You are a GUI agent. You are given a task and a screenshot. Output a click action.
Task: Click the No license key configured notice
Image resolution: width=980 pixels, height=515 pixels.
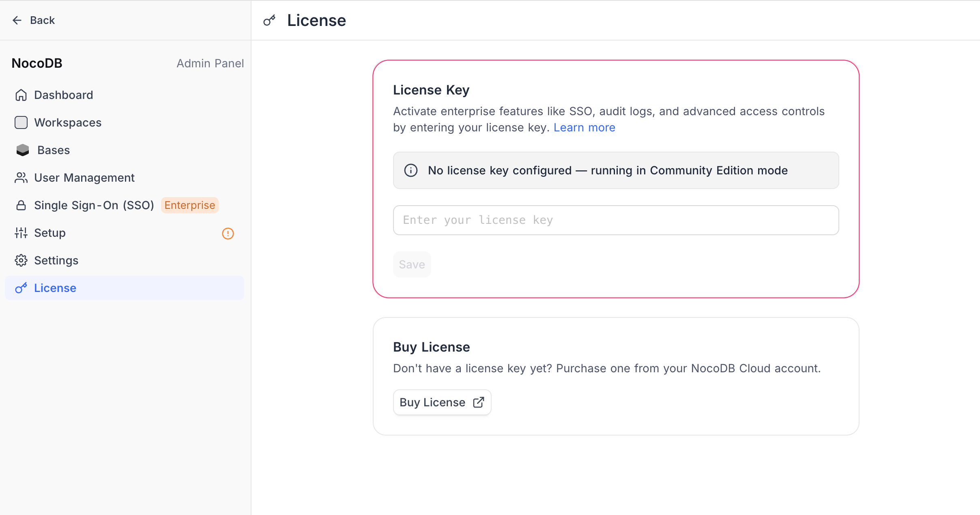click(x=616, y=170)
